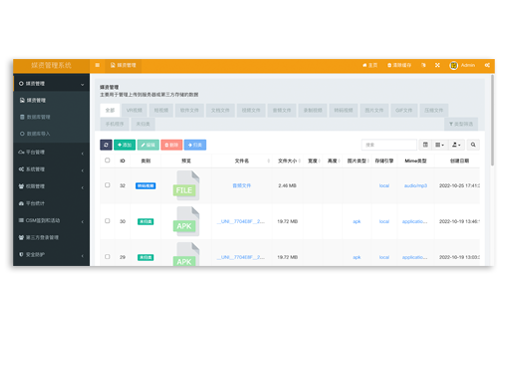Switch to the GIF文件 tab
508x365 pixels.
point(404,110)
